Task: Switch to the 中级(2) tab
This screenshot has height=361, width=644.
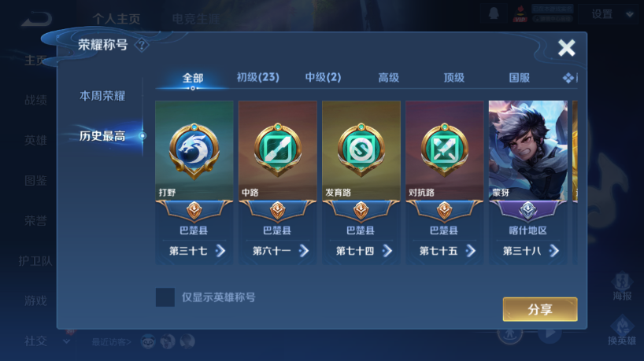Action: pyautogui.click(x=323, y=77)
